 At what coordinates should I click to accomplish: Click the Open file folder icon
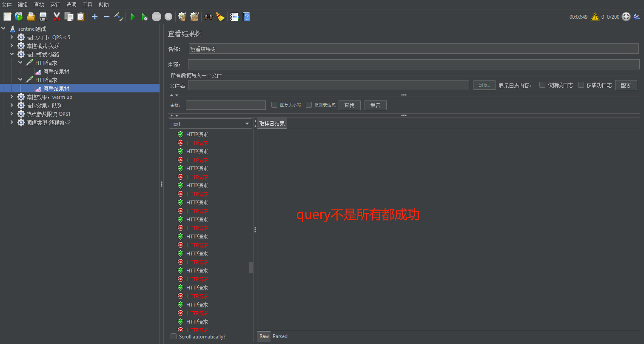31,17
